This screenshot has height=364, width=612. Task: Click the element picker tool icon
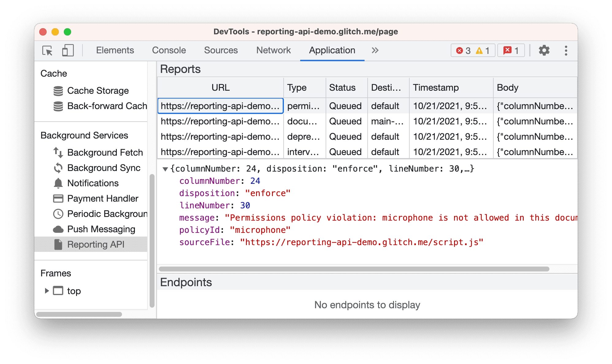47,50
